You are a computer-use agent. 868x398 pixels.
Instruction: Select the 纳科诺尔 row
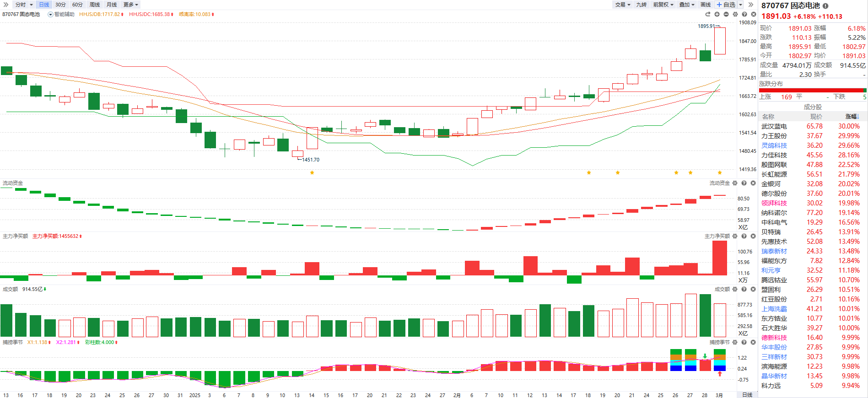(813, 213)
